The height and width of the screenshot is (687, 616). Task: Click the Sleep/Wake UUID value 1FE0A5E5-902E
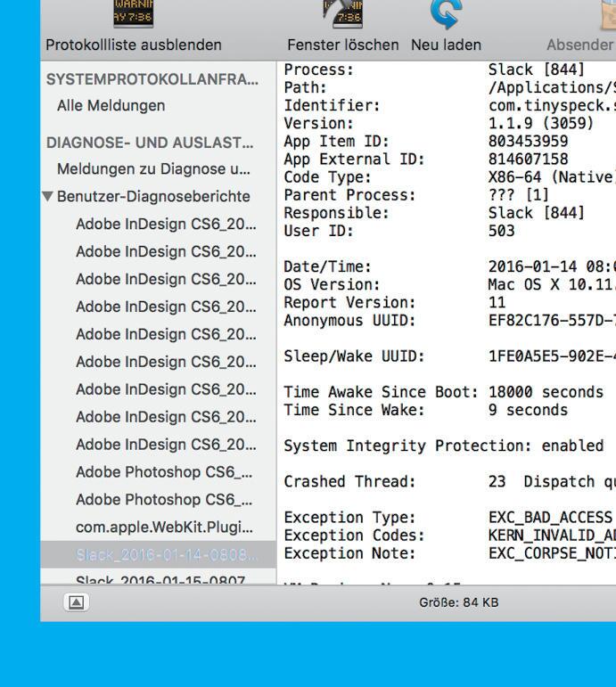[x=552, y=356]
